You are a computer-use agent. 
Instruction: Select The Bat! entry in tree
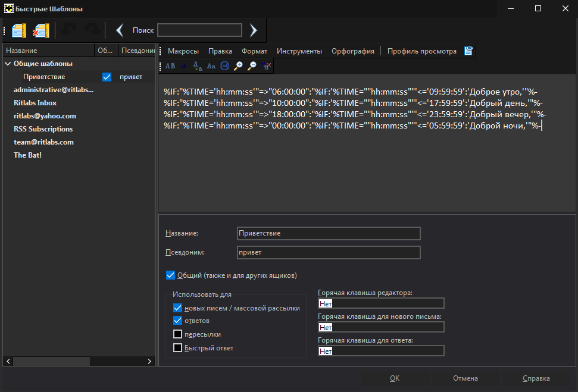click(27, 155)
